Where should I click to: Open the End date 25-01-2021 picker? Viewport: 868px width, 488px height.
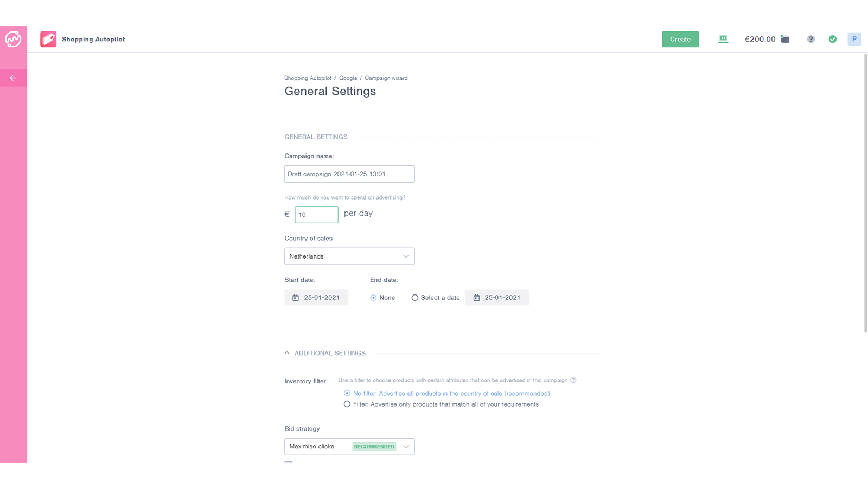[497, 298]
